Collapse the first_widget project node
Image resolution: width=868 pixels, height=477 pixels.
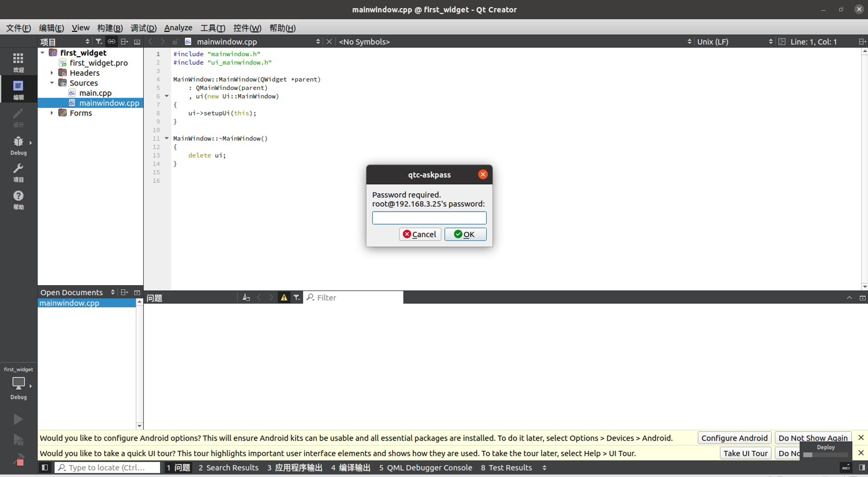43,53
